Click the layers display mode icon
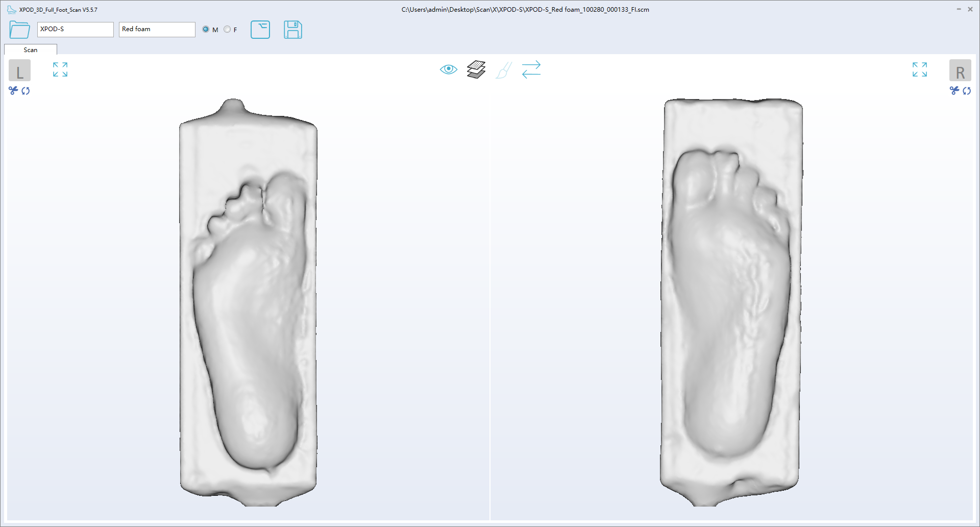This screenshot has height=527, width=980. tap(476, 69)
